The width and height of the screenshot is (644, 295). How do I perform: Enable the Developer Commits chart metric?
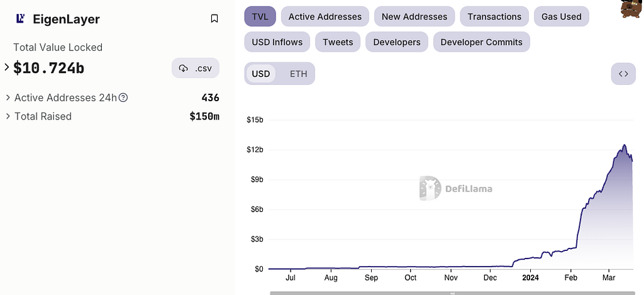click(x=481, y=42)
